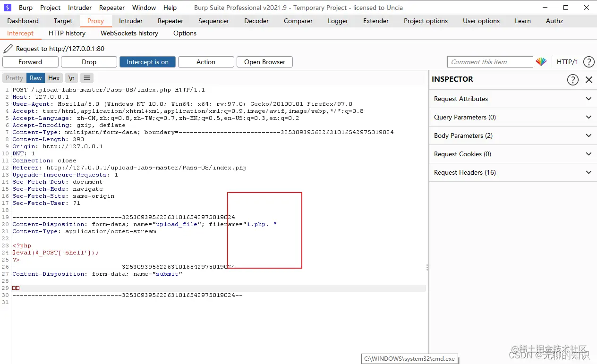Click the Comment this item field
This screenshot has height=364, width=597.
point(490,62)
